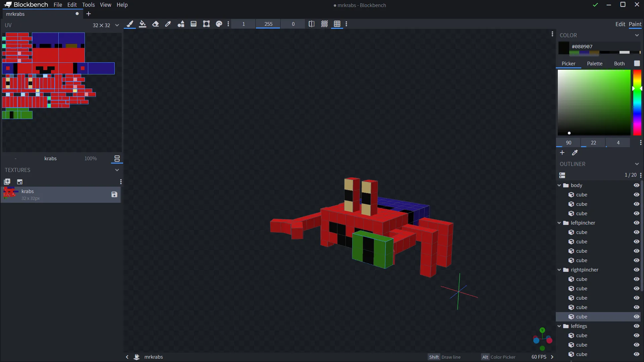
Task: Toggle the pixel grid dotted icon
Action: click(324, 24)
